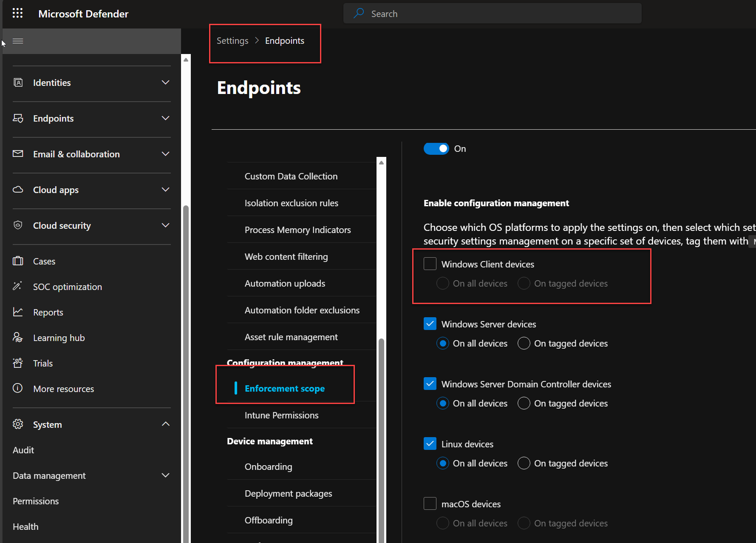This screenshot has height=543, width=756.
Task: Collapse the navigation hamburger menu
Action: (18, 41)
